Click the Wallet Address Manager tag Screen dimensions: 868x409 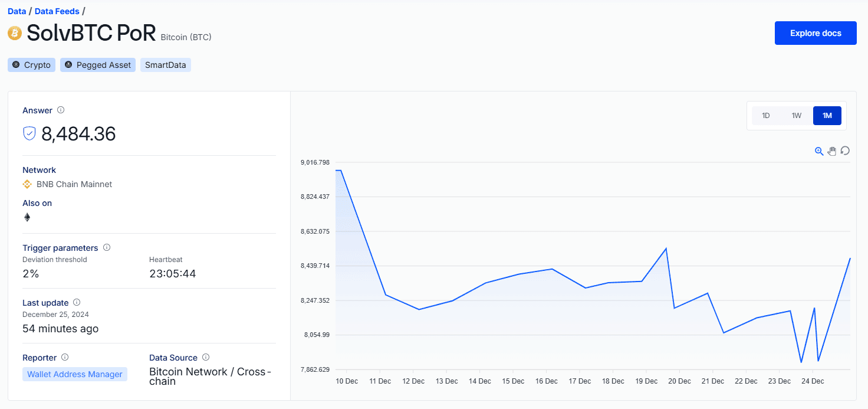click(75, 374)
